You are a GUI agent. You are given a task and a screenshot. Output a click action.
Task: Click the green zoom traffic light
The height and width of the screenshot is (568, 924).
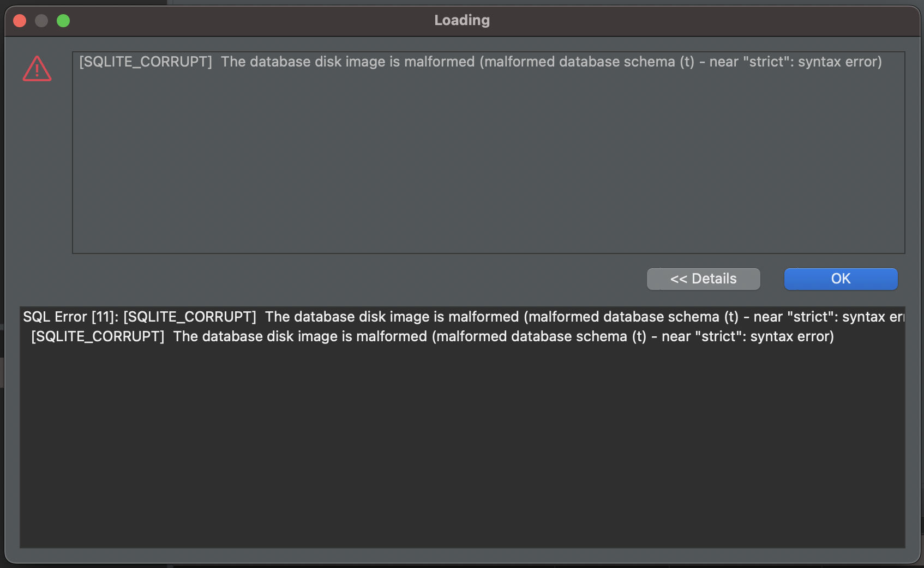point(63,20)
